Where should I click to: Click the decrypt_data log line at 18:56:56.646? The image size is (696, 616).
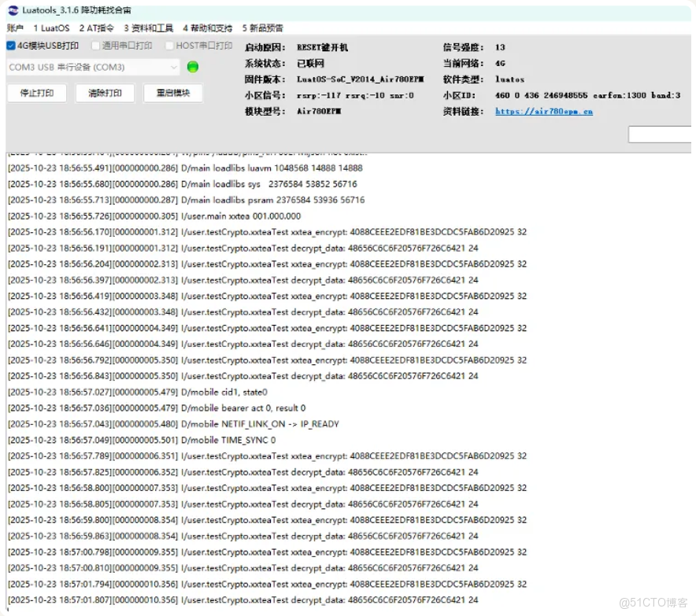(243, 344)
